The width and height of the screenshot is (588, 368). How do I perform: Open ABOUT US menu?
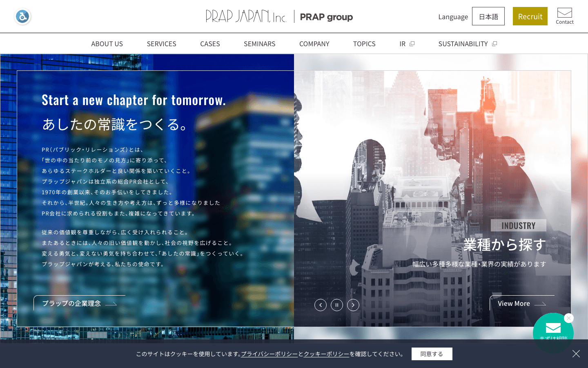coord(107,44)
